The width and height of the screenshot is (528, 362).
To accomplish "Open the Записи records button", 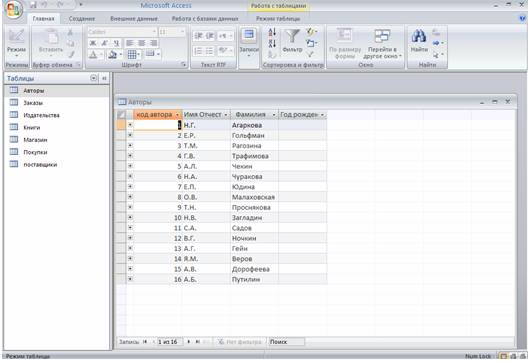I will coord(249,43).
